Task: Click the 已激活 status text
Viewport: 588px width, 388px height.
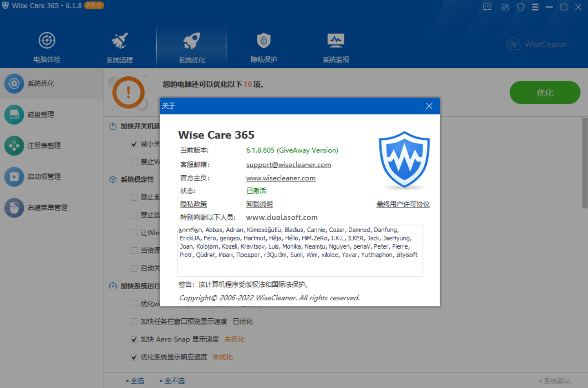Action: [256, 191]
